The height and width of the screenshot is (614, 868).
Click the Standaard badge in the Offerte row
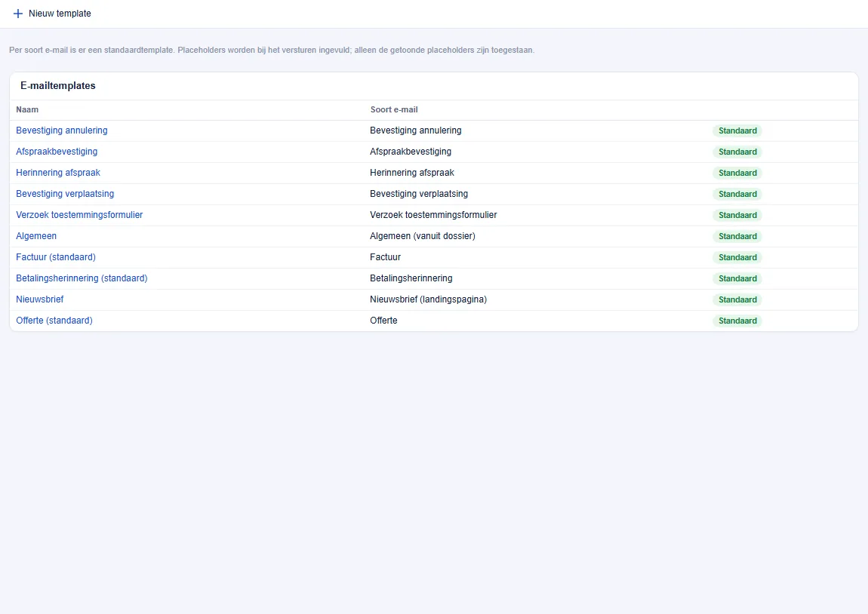(x=737, y=321)
